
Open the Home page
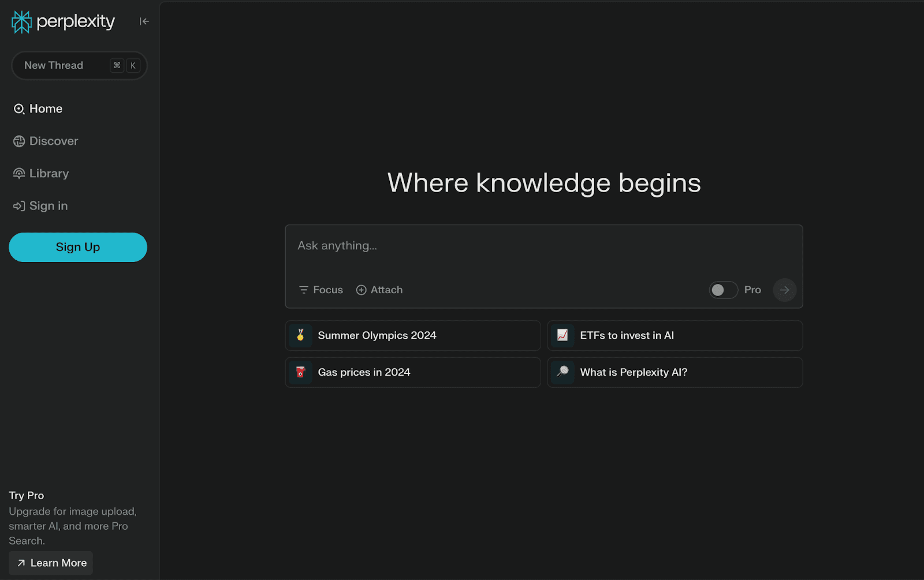[38, 108]
